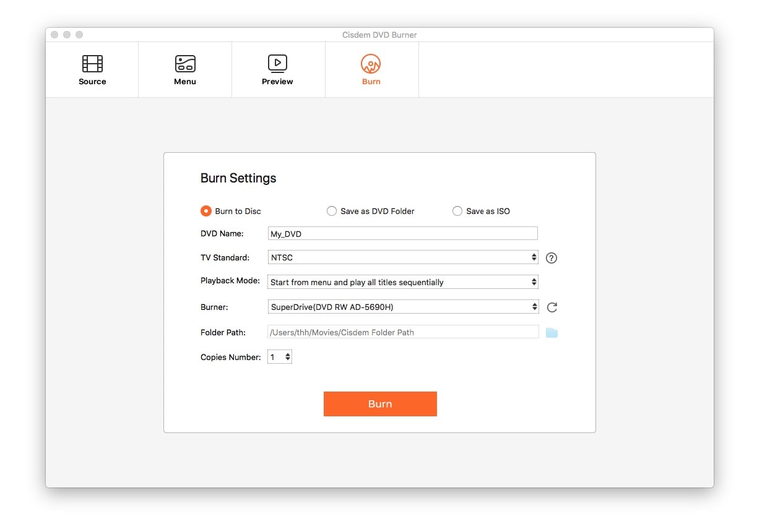The height and width of the screenshot is (532, 757).
Task: Click the Preview play icon
Action: click(x=277, y=64)
